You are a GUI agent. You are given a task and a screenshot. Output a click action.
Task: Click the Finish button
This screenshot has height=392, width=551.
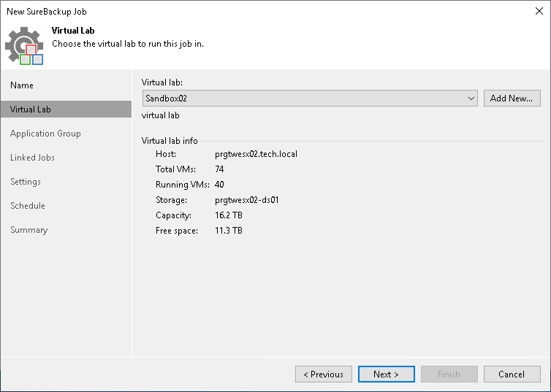(449, 374)
